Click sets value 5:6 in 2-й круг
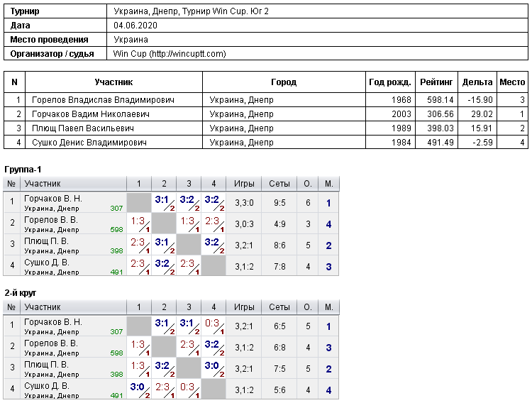Image resolution: width=532 pixels, height=403 pixels. click(x=279, y=390)
